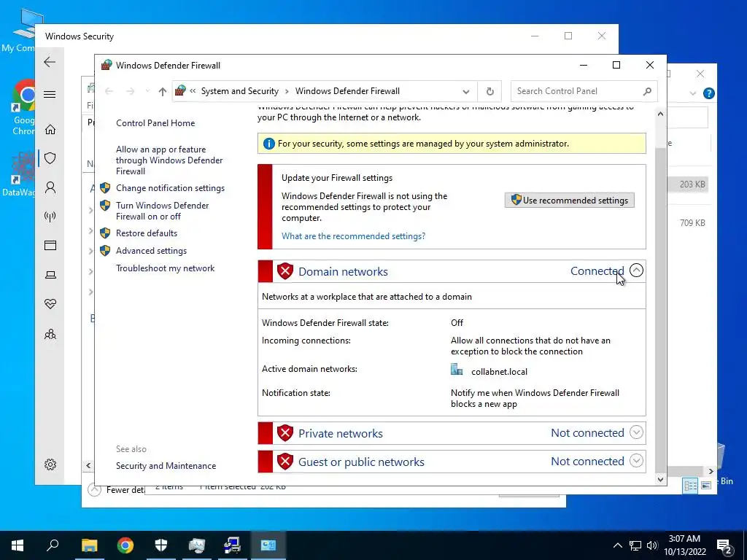Click the Domain networks red shield icon
The image size is (747, 560).
[x=285, y=271]
